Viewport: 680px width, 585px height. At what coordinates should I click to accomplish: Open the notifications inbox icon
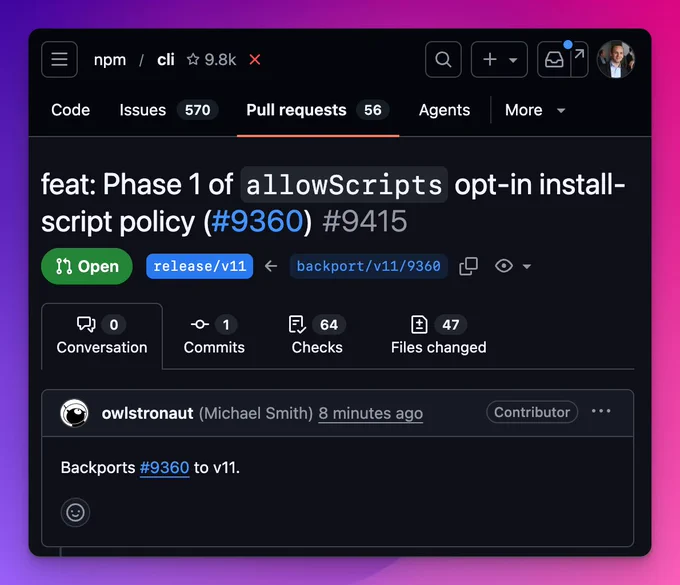click(x=554, y=59)
